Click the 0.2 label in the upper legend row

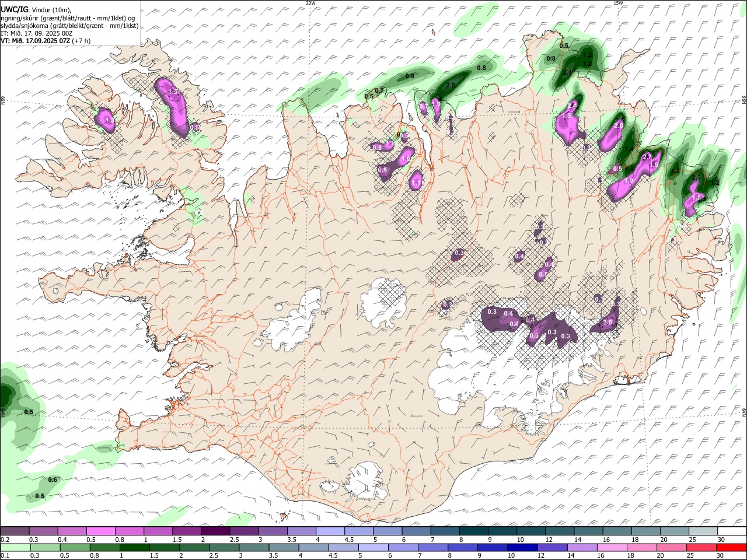tap(5, 539)
